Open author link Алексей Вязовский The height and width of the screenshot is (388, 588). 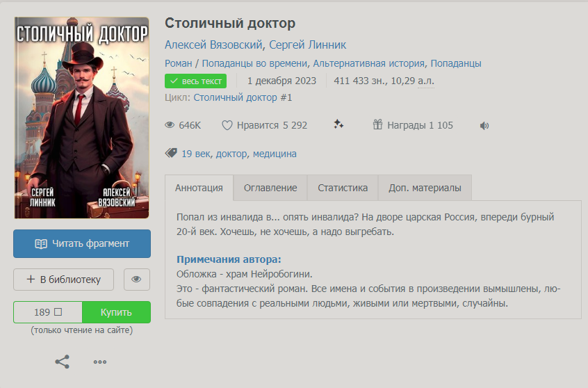coord(213,45)
